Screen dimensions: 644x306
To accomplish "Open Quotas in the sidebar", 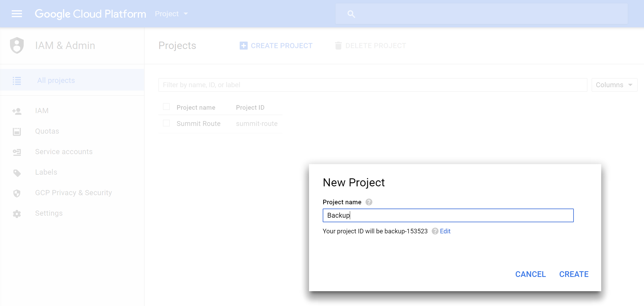I will click(x=47, y=131).
